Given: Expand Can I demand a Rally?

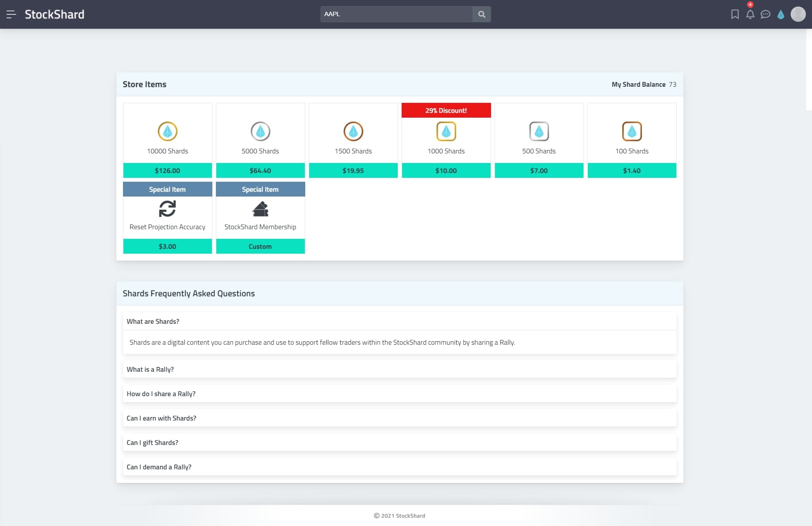Looking at the screenshot, I should click(399, 467).
